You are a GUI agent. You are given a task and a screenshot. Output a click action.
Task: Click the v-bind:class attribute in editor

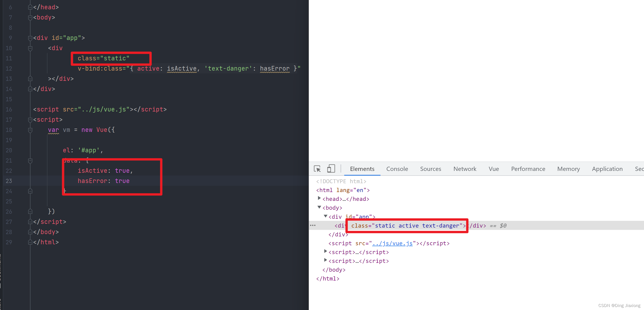coord(189,69)
